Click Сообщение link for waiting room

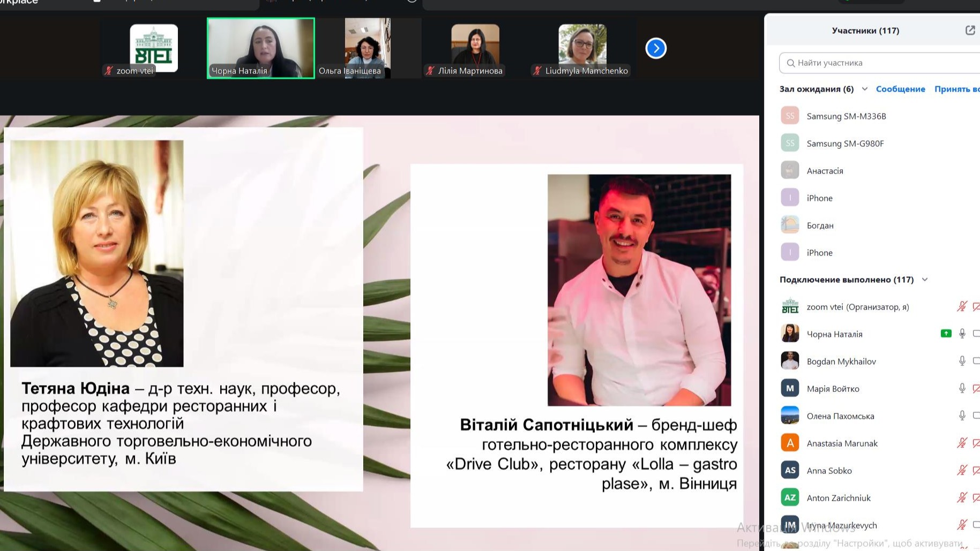900,89
